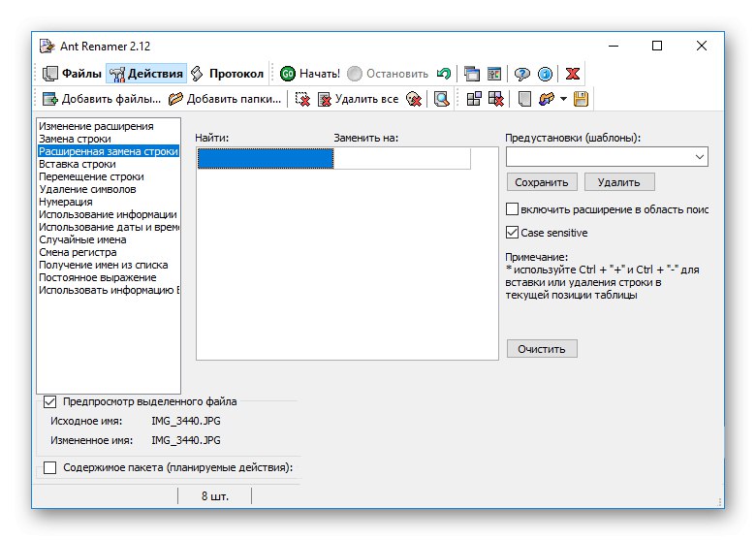Click the Ant Renamer title bar icon

[47, 47]
